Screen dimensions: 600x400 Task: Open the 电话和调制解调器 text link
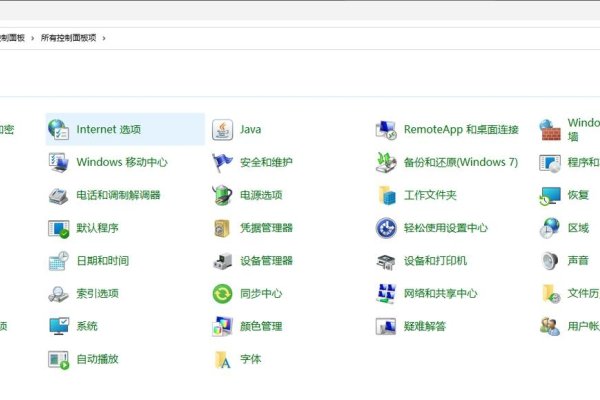click(118, 195)
